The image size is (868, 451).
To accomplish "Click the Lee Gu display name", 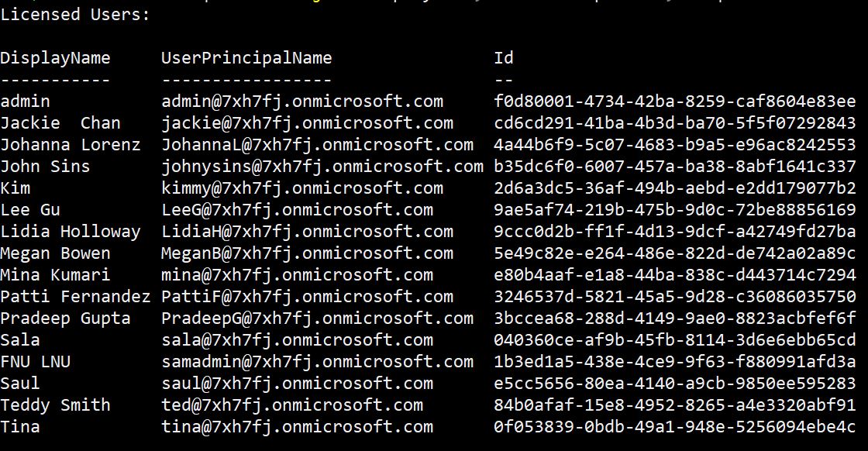I will pos(30,210).
